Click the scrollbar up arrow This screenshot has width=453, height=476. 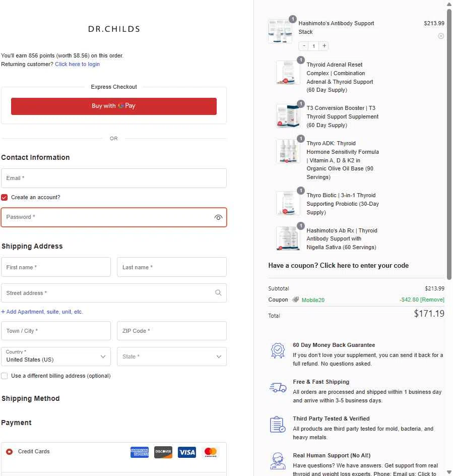449,4
